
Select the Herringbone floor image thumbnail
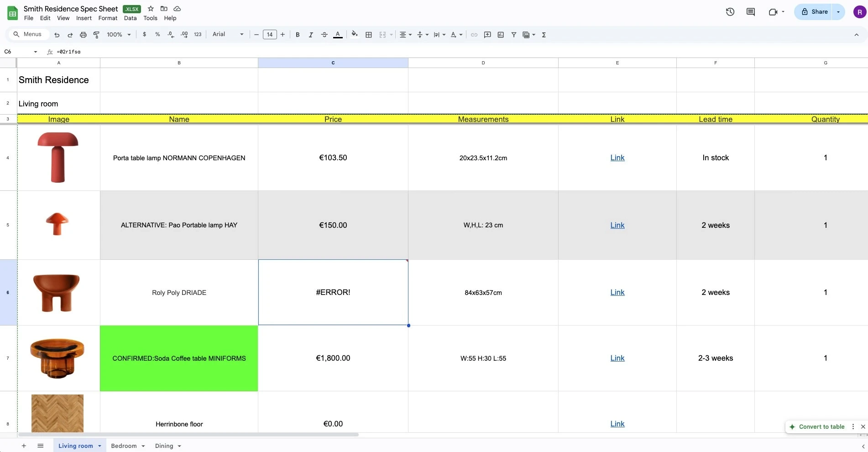pos(58,413)
